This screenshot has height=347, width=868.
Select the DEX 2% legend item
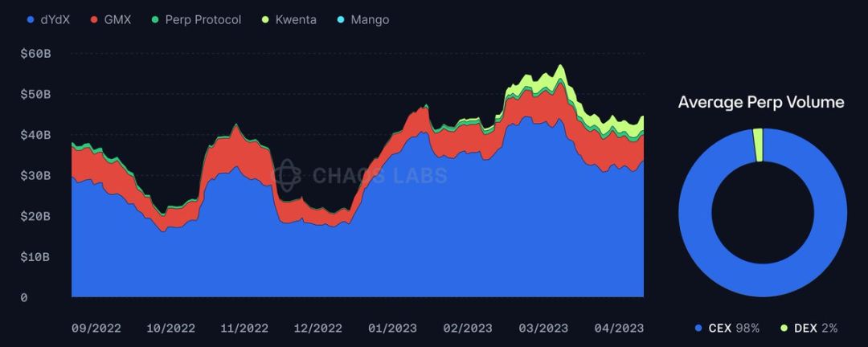click(x=809, y=329)
